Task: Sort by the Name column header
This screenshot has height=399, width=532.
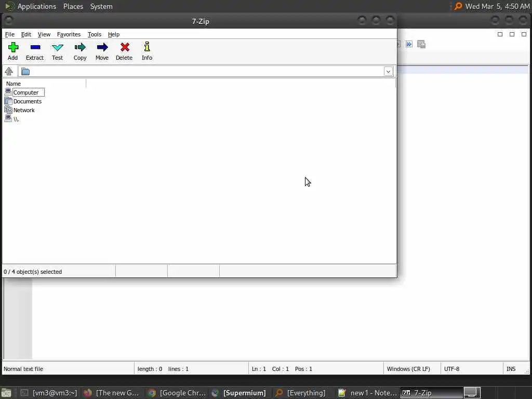Action: 44,84
